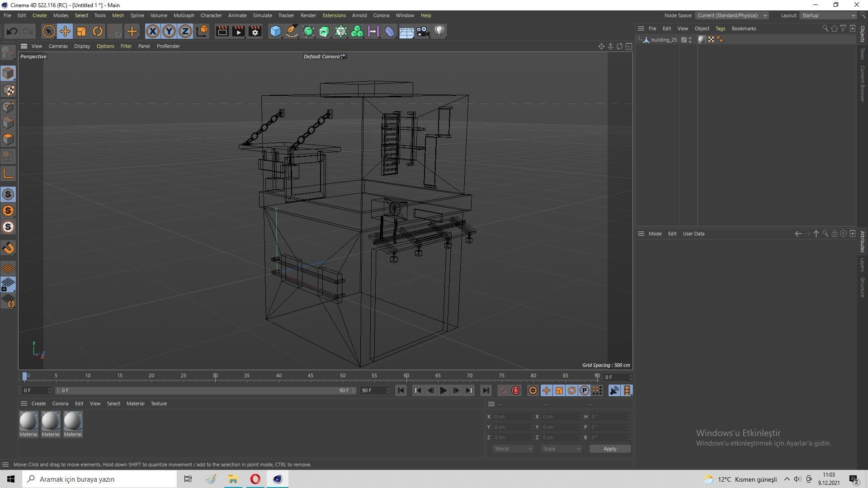The image size is (868, 488).
Task: Click the Enable Axis L icon
Action: (8, 174)
